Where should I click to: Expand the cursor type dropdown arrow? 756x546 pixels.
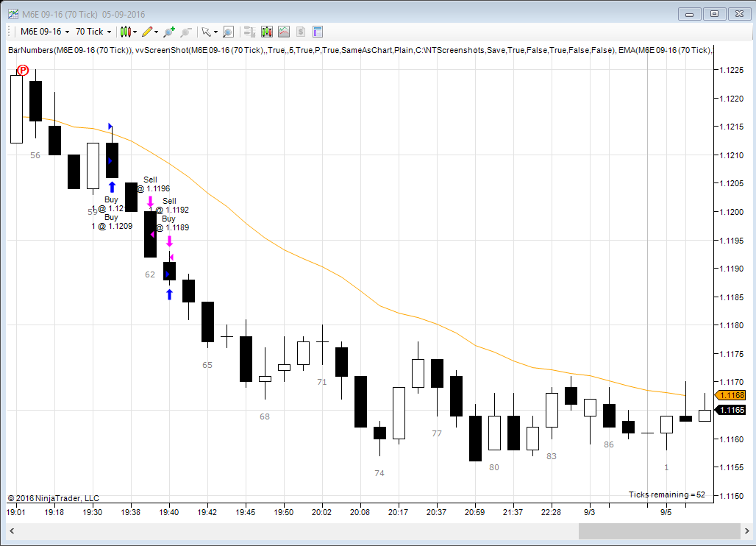pos(215,32)
